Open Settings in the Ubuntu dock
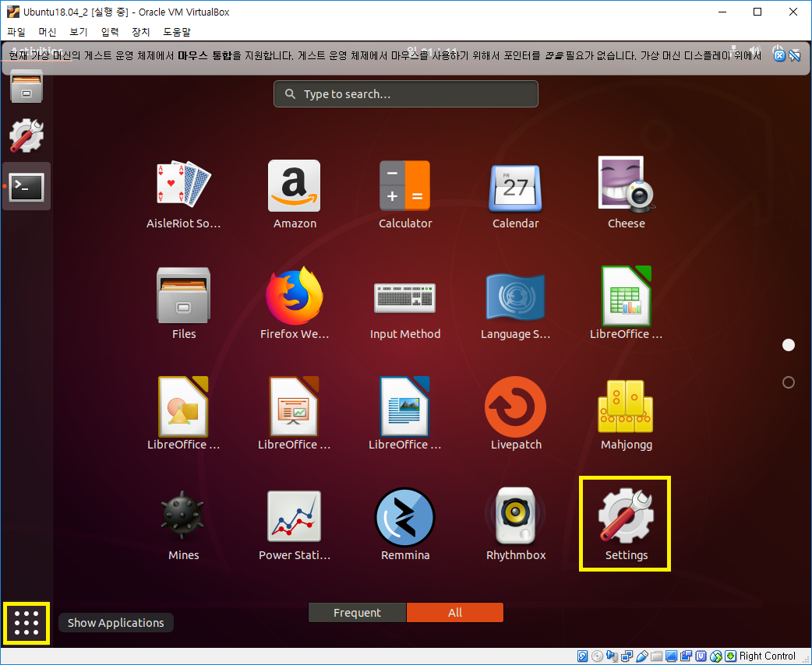The height and width of the screenshot is (665, 812). (x=26, y=136)
